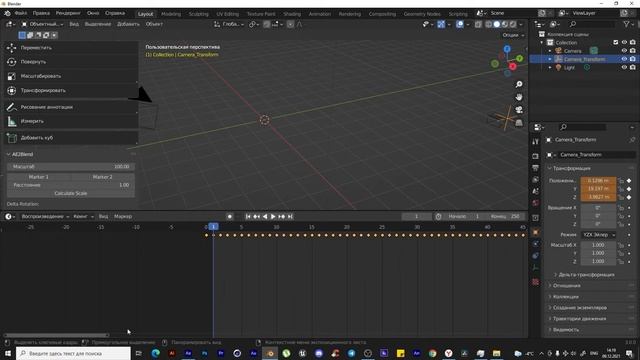Open the Options (Опции) dropdown

click(513, 35)
